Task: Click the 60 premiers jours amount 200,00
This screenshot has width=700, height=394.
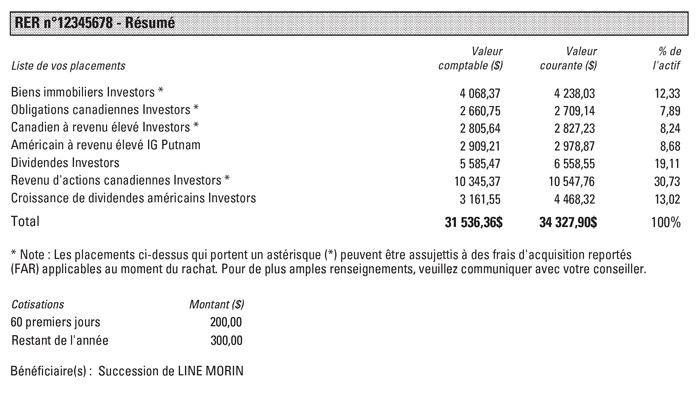Action: [226, 322]
